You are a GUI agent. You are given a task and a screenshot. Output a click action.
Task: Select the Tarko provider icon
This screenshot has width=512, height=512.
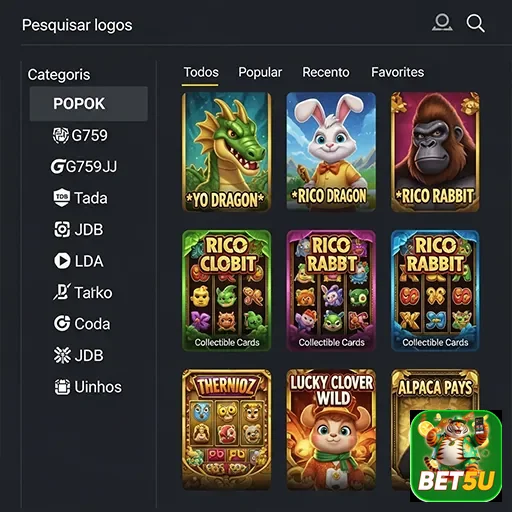(x=62, y=292)
